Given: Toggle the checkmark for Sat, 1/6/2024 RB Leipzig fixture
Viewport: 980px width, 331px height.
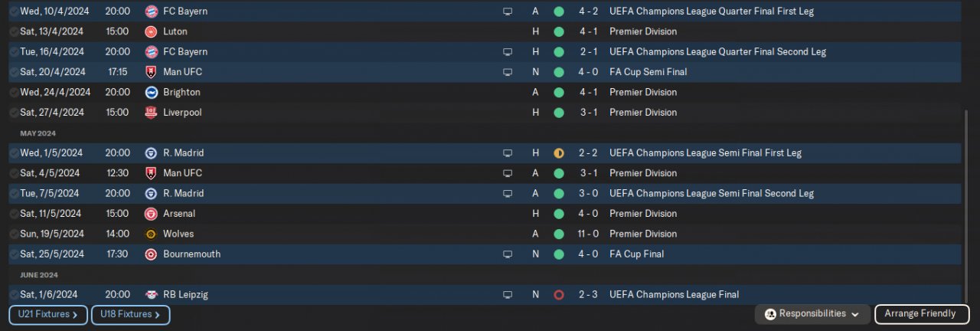Looking at the screenshot, I should [x=15, y=294].
